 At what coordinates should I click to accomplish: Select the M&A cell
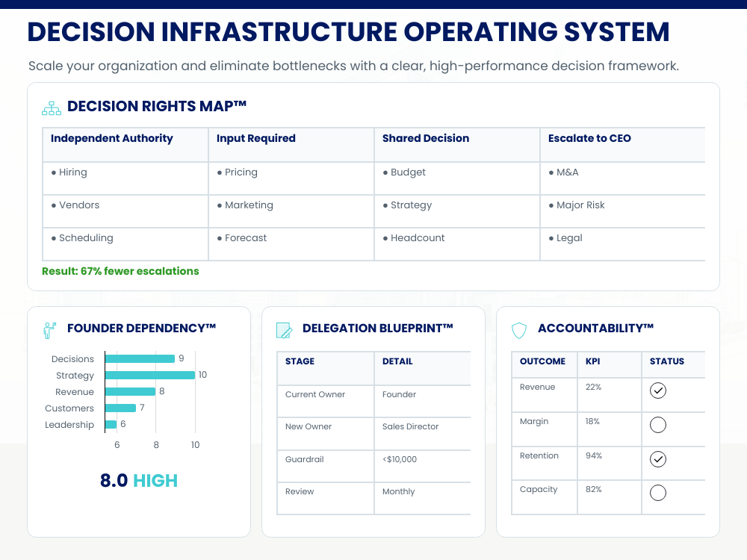point(623,178)
